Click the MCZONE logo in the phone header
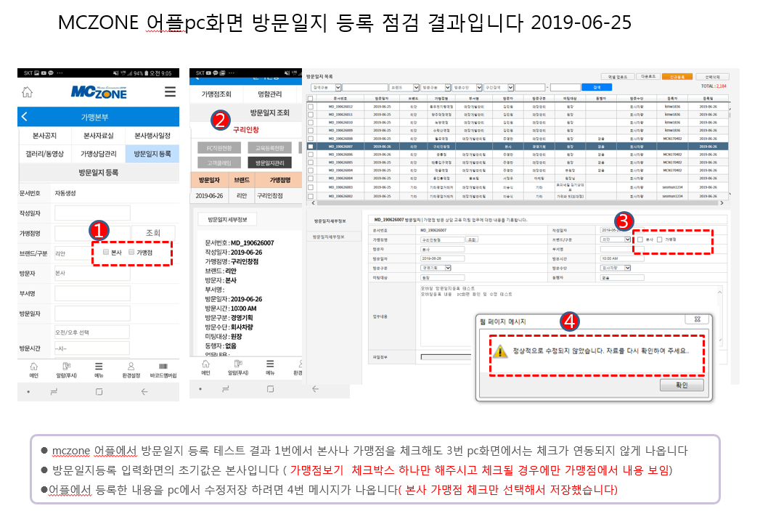 99,91
